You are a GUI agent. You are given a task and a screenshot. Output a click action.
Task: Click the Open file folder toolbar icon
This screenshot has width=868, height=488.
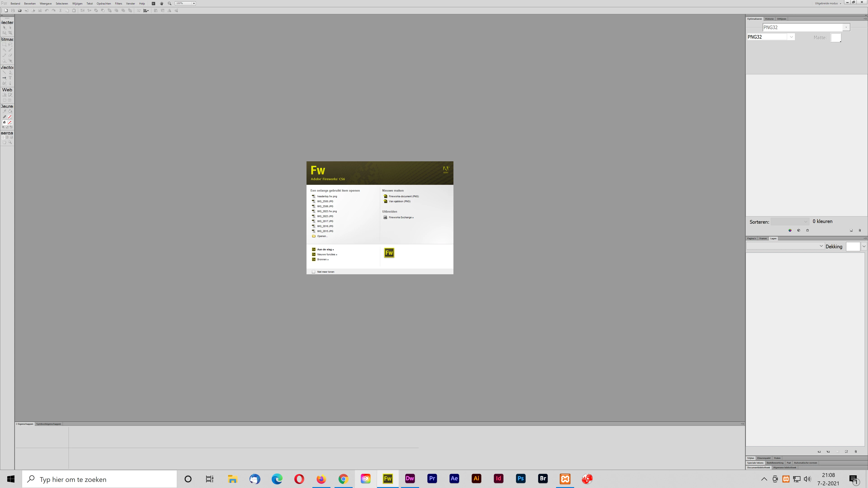point(20,10)
